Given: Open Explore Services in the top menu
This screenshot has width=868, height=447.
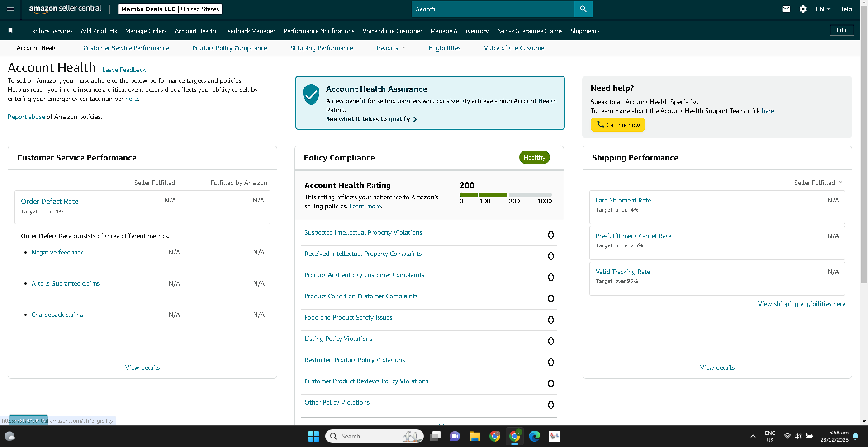Looking at the screenshot, I should (51, 31).
